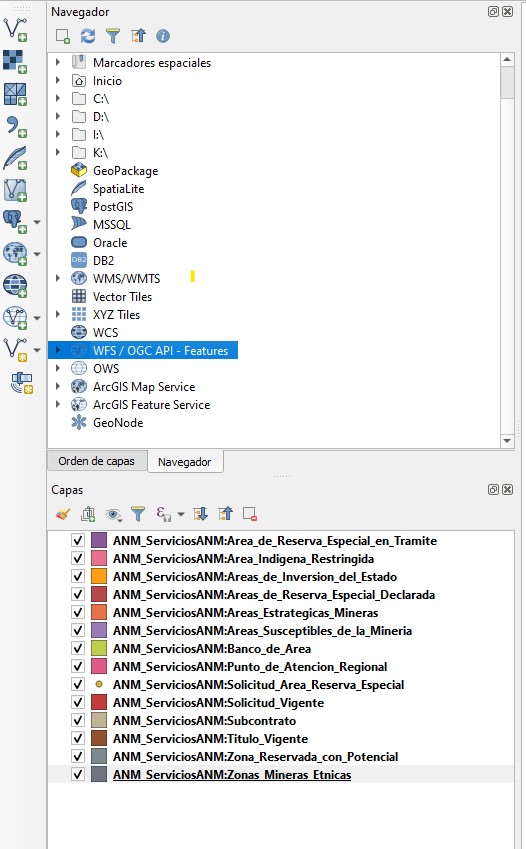
Task: Switch to the Navegador tab
Action: coord(185,462)
